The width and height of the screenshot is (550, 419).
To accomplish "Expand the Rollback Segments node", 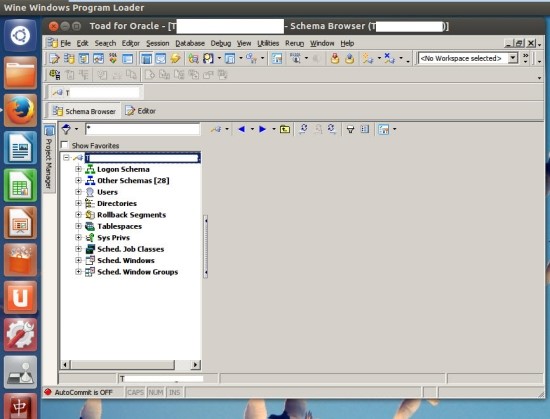I will (79, 215).
